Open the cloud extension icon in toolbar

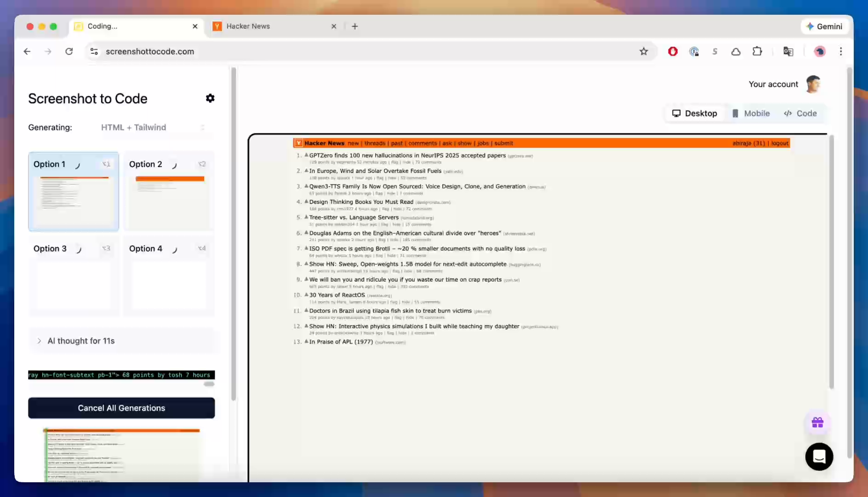(x=736, y=52)
